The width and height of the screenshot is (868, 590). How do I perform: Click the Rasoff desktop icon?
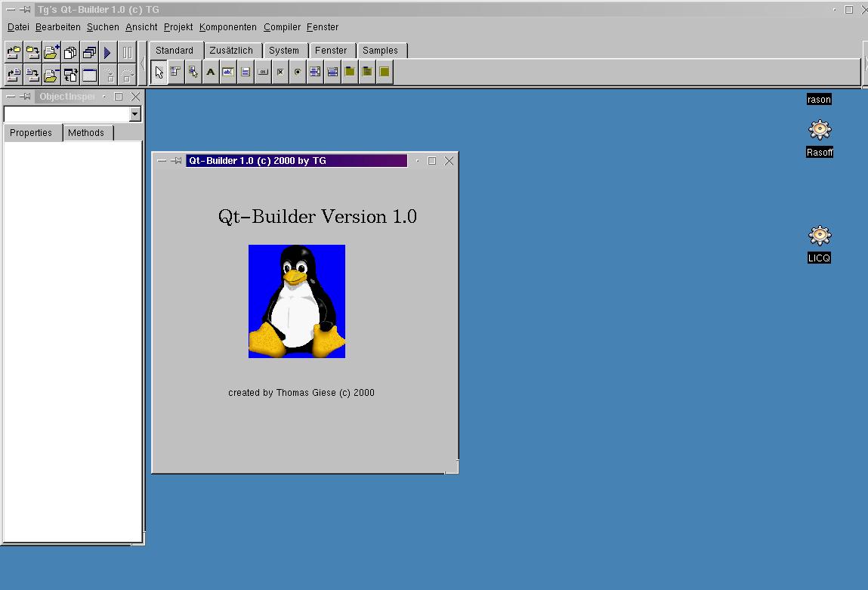click(819, 131)
